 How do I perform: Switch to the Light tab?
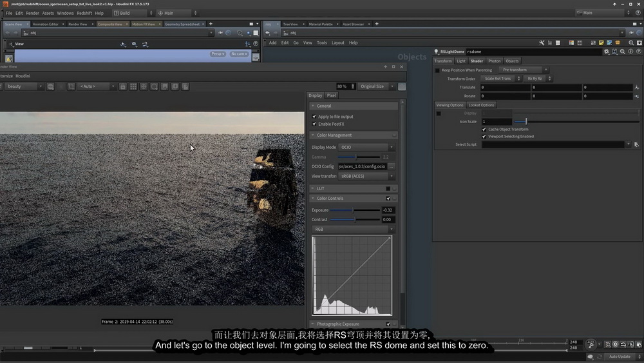(461, 61)
